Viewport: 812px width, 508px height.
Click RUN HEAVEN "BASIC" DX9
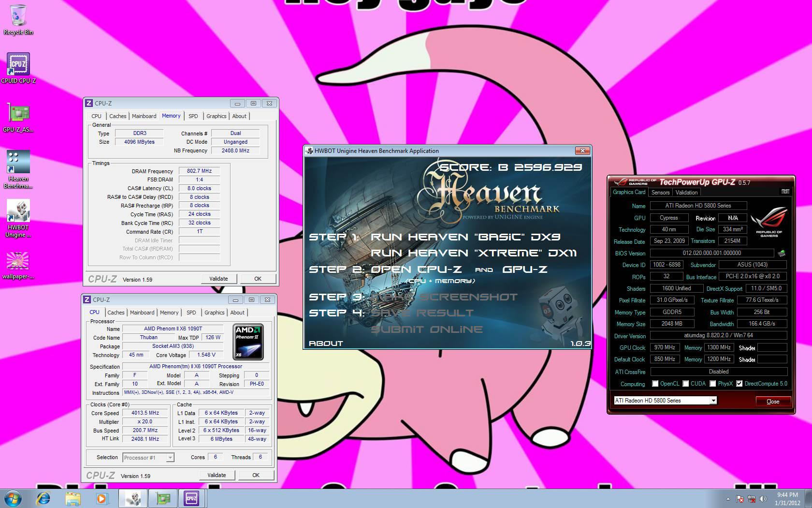coord(465,237)
